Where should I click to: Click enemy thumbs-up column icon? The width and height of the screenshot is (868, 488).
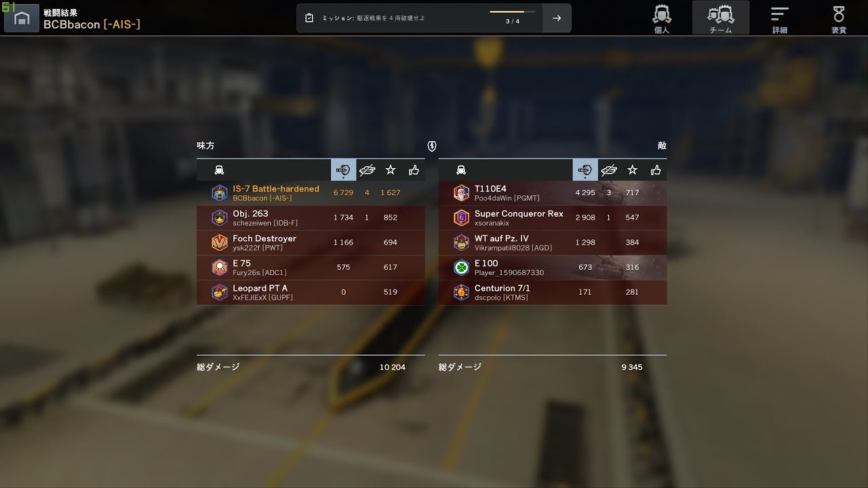click(656, 170)
